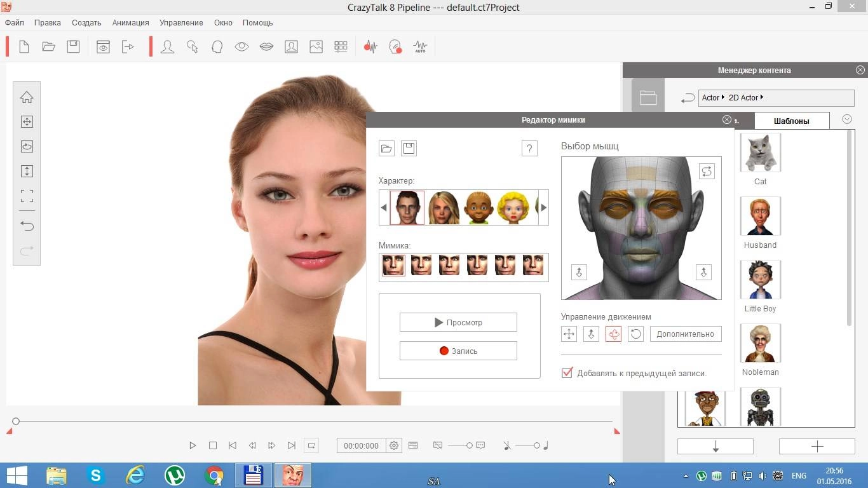Toggle the highlighted red motion control
Viewport: 868px width, 488px height.
pos(613,334)
